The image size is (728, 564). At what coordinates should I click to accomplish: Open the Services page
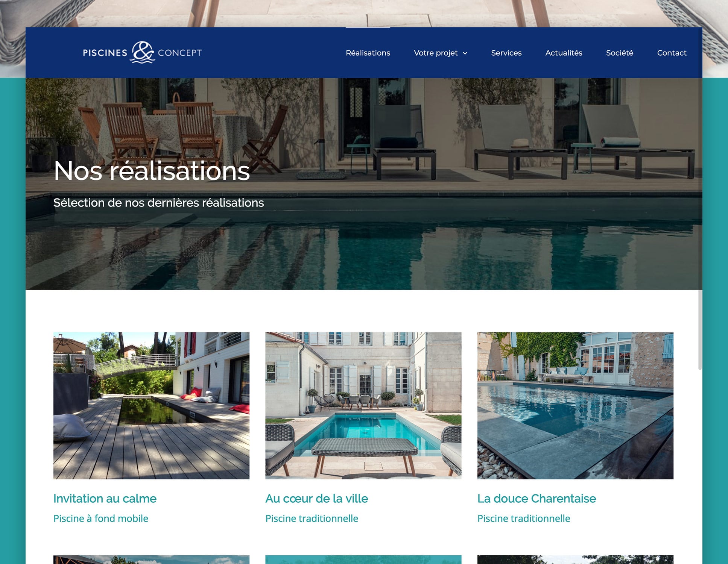click(x=506, y=53)
